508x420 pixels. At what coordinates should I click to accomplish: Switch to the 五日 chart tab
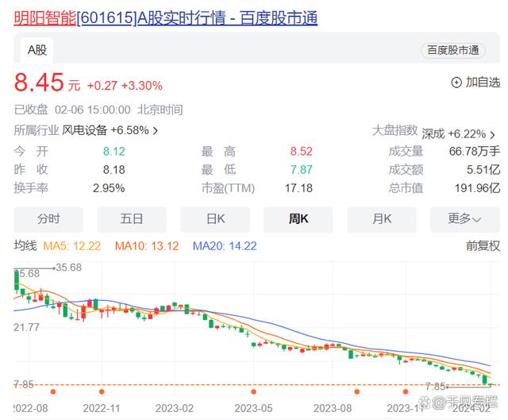coord(132,219)
